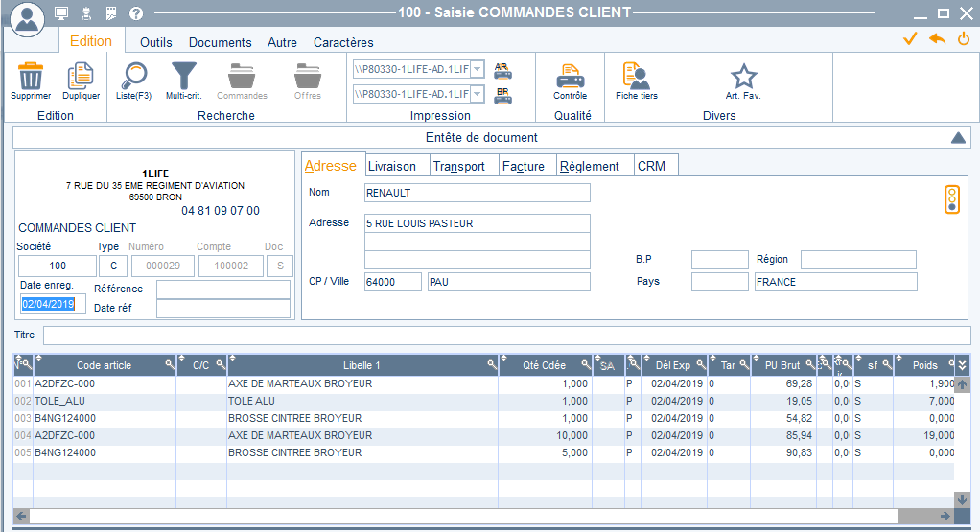980x532 pixels.
Task: Open the Fiche tiers icon
Action: click(637, 76)
